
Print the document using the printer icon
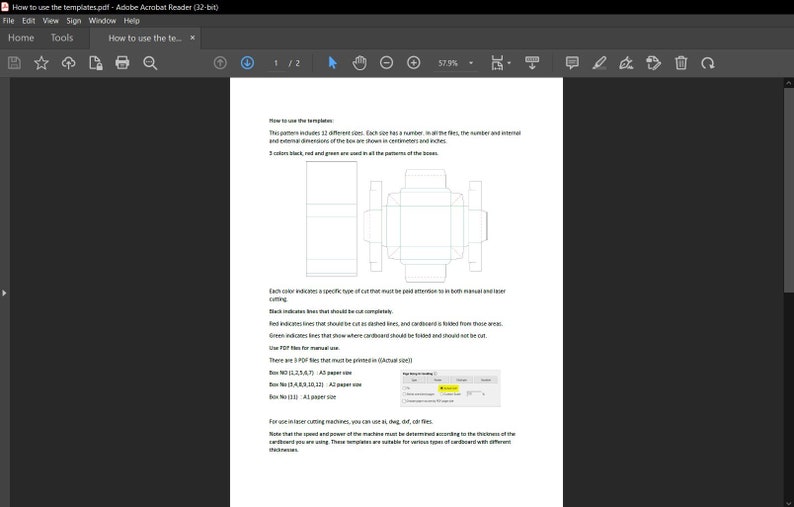coord(122,63)
